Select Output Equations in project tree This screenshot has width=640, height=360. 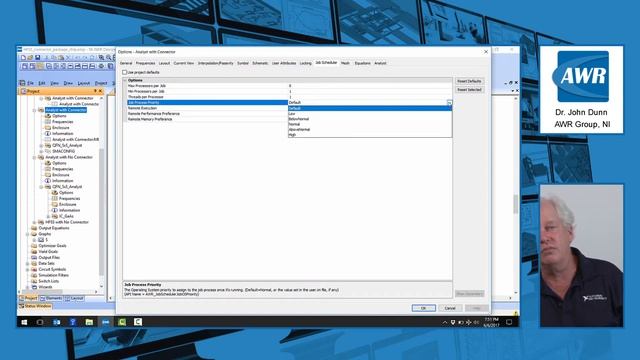coord(54,228)
